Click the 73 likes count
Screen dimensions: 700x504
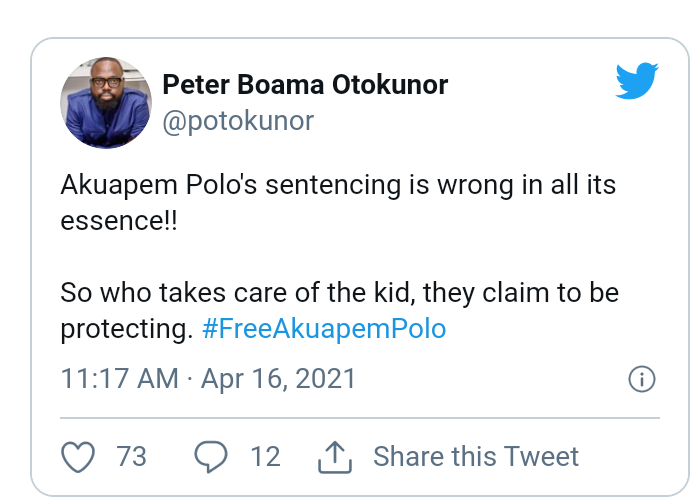(x=131, y=457)
